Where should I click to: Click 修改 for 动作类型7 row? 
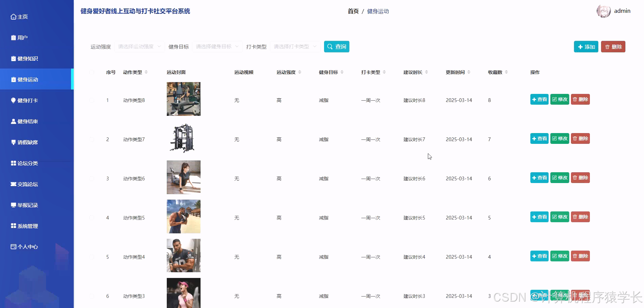point(560,138)
